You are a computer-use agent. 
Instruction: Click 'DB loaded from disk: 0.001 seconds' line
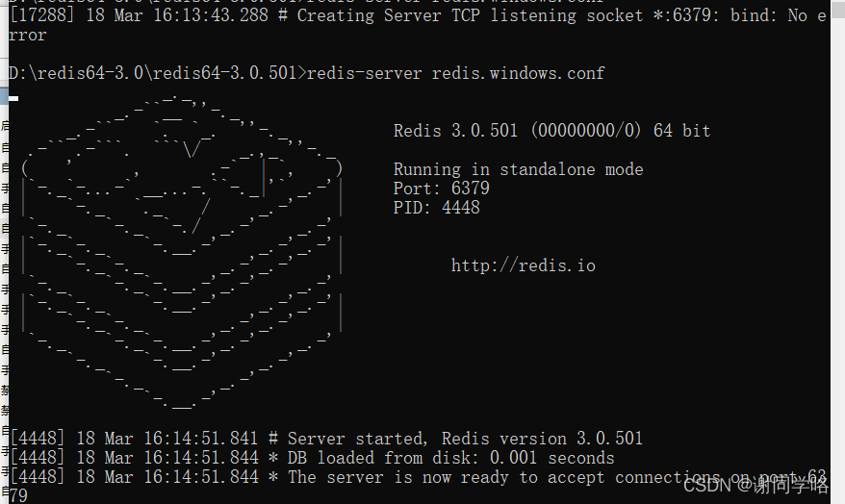pyautogui.click(x=312, y=458)
